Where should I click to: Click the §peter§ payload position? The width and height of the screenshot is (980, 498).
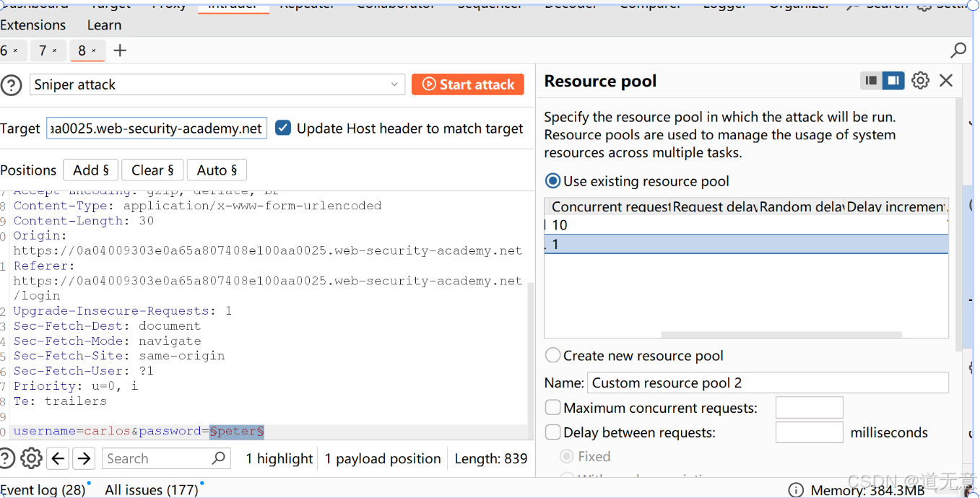pyautogui.click(x=237, y=431)
